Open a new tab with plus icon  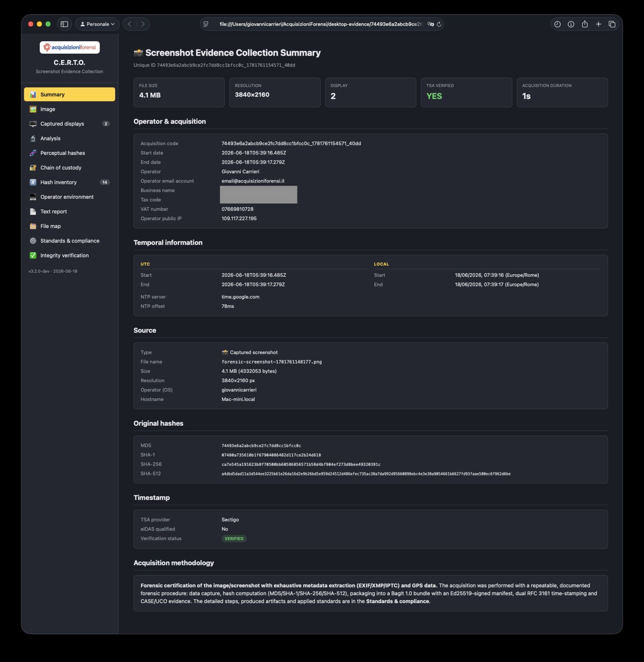point(598,24)
